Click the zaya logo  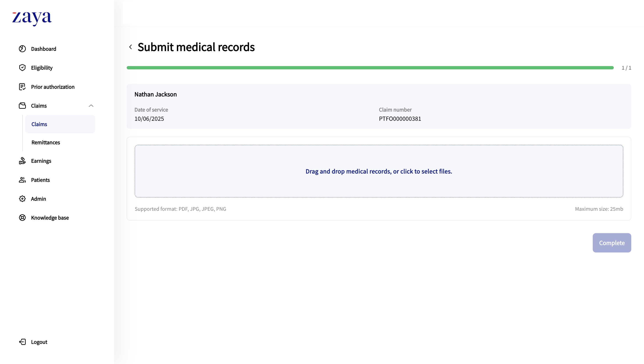coord(32,18)
